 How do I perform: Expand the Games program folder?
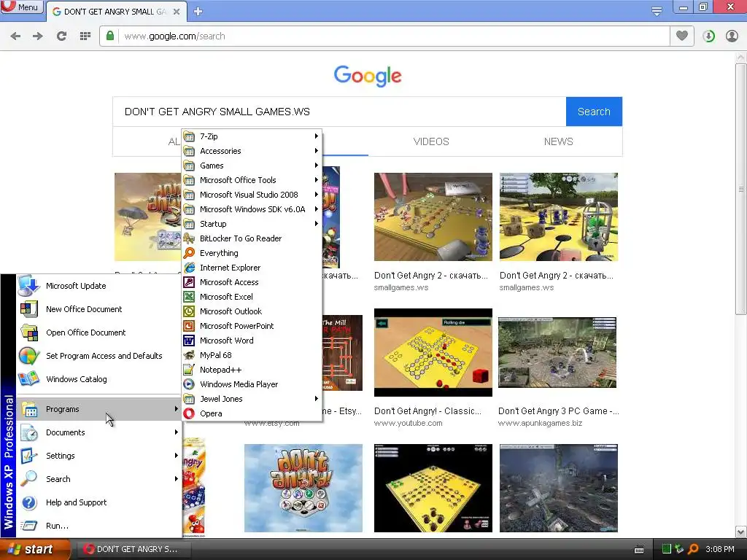click(x=252, y=166)
